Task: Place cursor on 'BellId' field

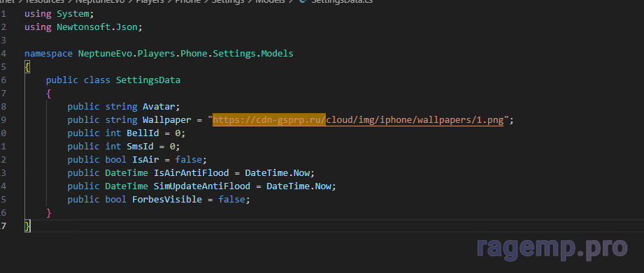Action: (143, 133)
